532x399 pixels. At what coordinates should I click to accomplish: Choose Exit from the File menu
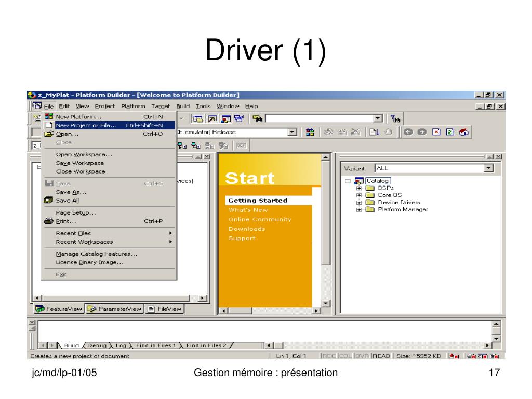point(109,274)
